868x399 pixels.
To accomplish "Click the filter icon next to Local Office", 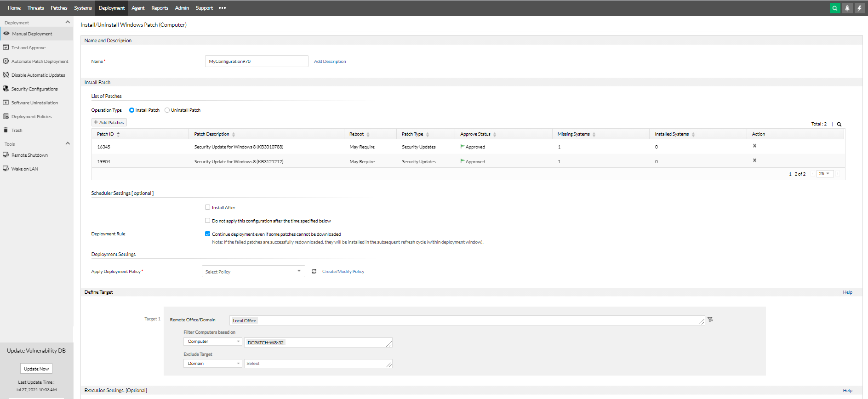I will [x=710, y=319].
